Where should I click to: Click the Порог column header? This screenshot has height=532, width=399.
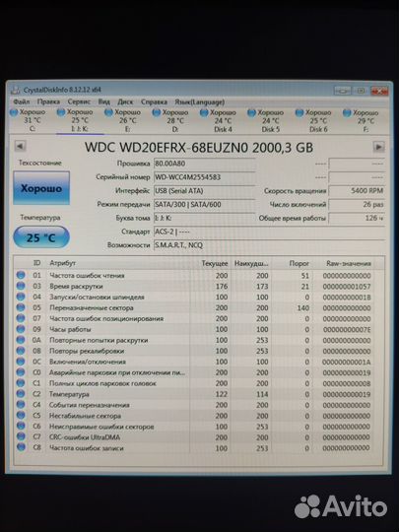coord(299,263)
